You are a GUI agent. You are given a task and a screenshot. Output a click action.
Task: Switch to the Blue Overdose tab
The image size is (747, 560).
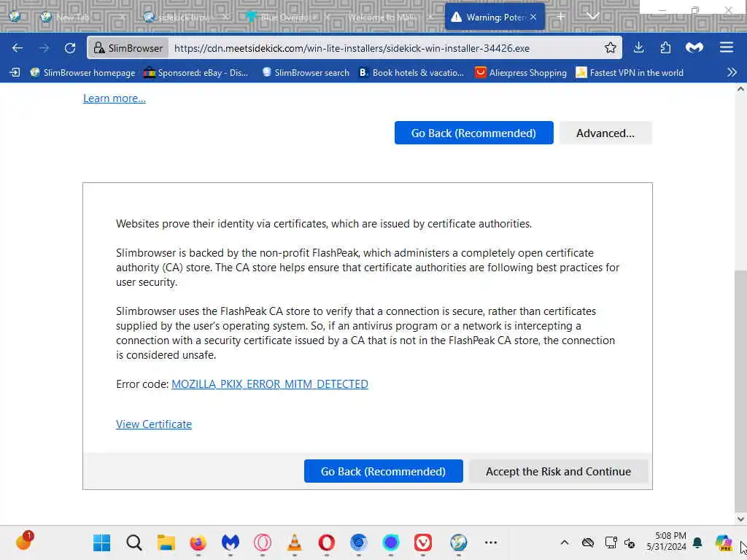pyautogui.click(x=286, y=17)
